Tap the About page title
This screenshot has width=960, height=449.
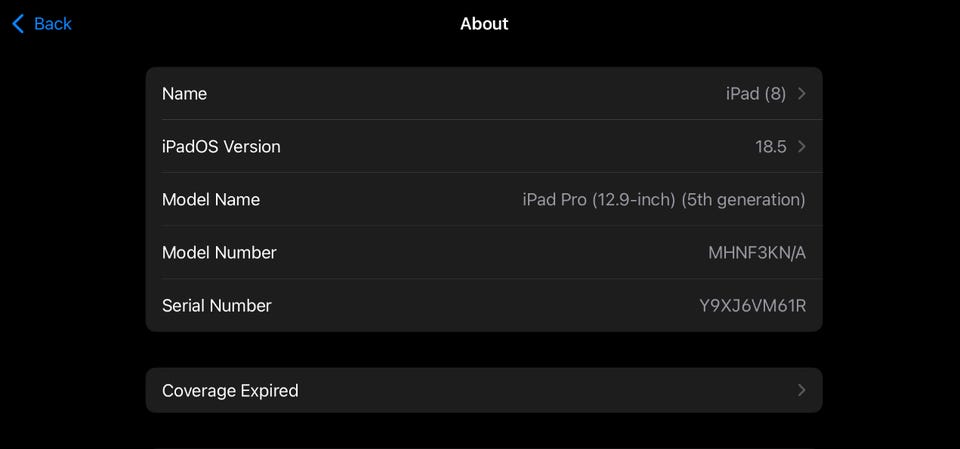484,24
